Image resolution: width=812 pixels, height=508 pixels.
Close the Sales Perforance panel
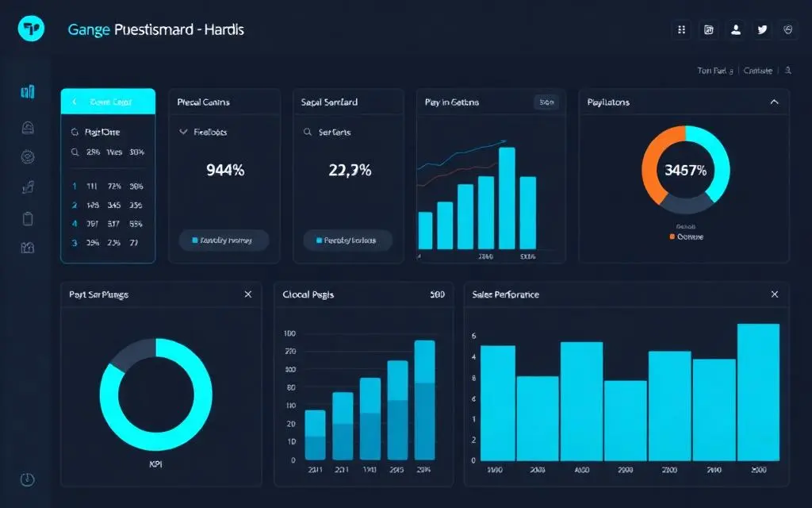775,294
